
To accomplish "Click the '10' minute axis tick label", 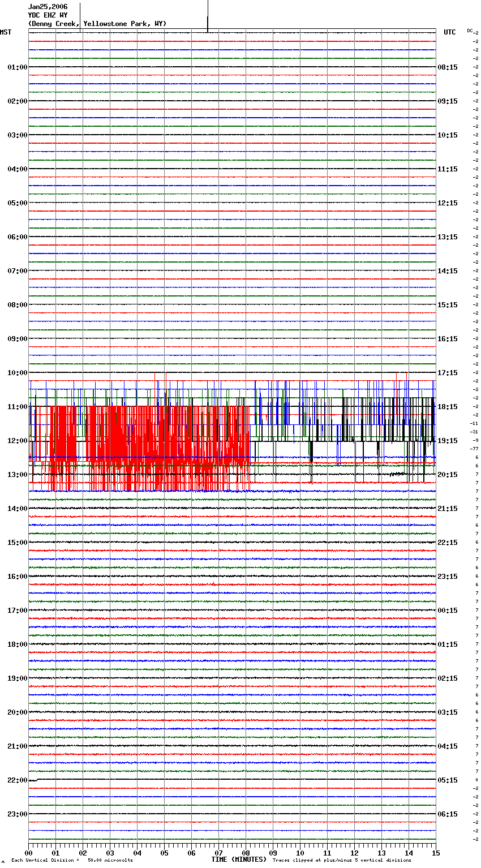I will pyautogui.click(x=300, y=853).
